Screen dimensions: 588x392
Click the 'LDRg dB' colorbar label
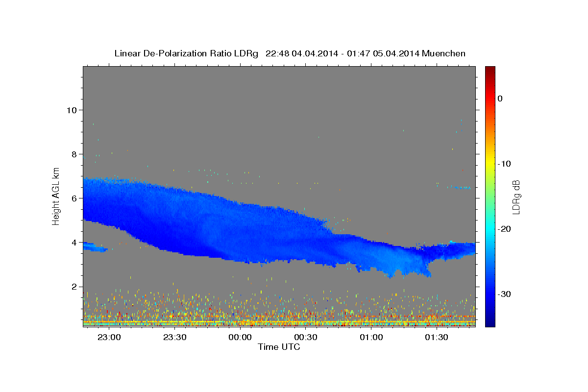[x=515, y=196]
